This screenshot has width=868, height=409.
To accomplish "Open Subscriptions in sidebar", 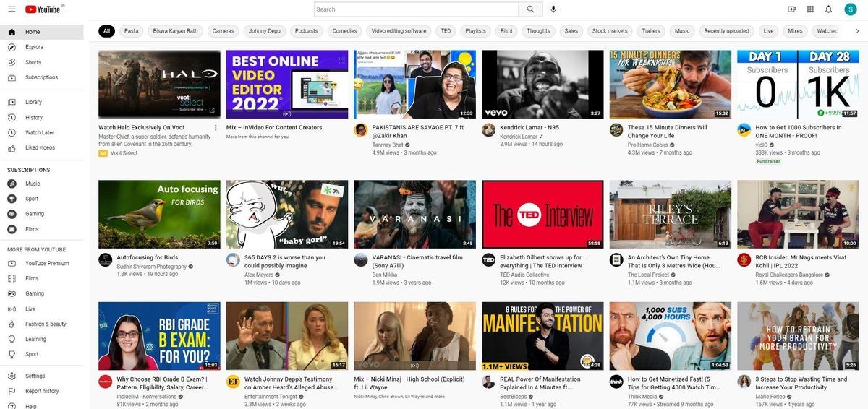I will coord(42,77).
